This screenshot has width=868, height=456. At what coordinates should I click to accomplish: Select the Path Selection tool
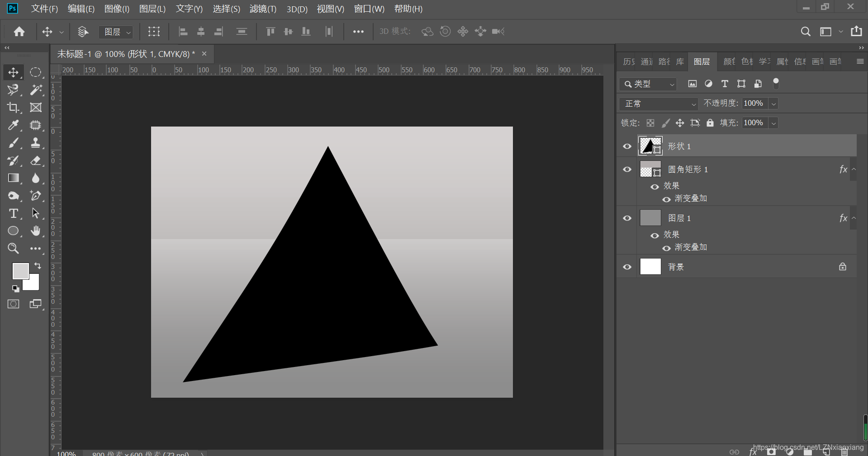click(x=35, y=213)
